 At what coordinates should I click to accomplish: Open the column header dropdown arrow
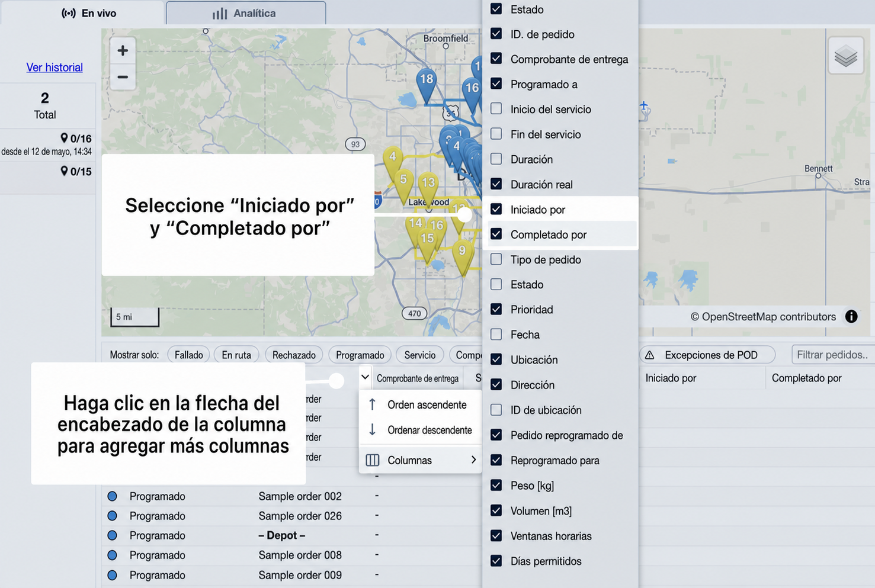click(366, 377)
